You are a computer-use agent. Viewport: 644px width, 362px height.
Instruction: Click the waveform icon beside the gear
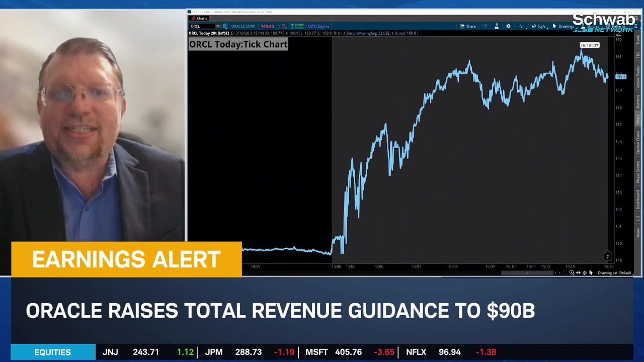tap(522, 26)
